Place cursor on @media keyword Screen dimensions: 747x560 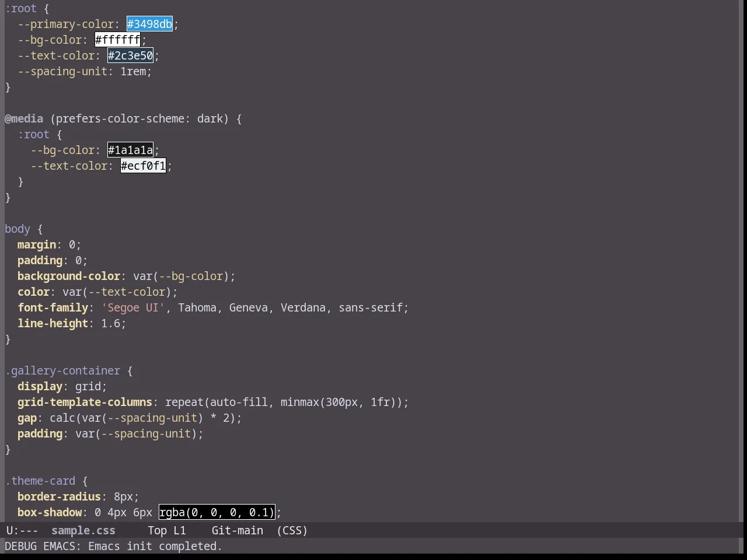point(24,118)
